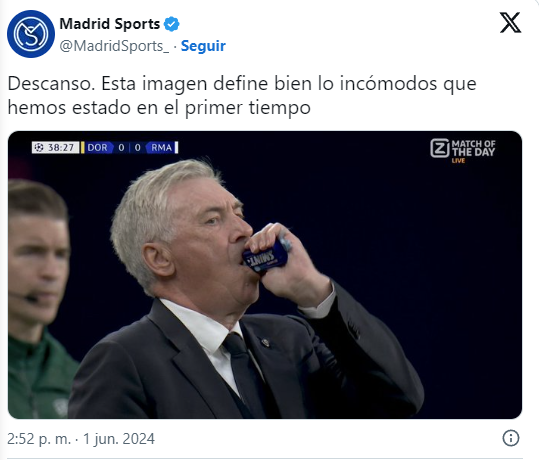Click the Match of the Day watermark logo
This screenshot has height=460, width=539.
463,148
